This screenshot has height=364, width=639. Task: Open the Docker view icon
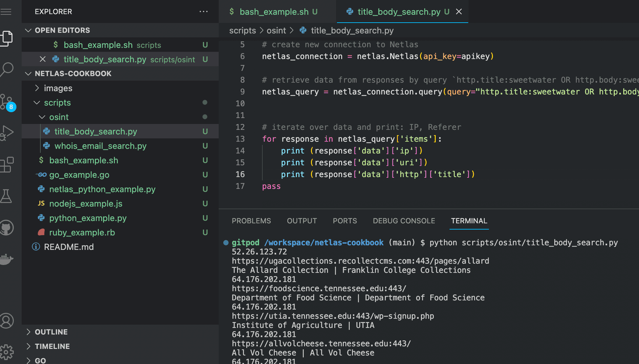(7, 259)
